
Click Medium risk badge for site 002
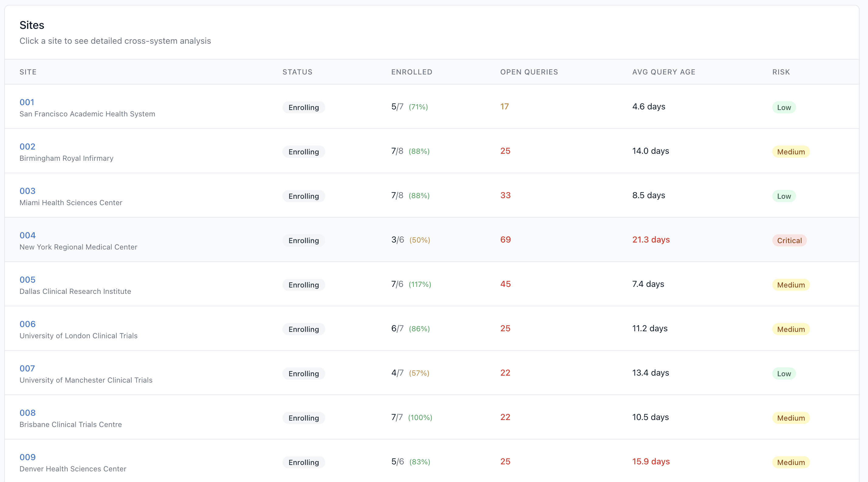coord(791,152)
